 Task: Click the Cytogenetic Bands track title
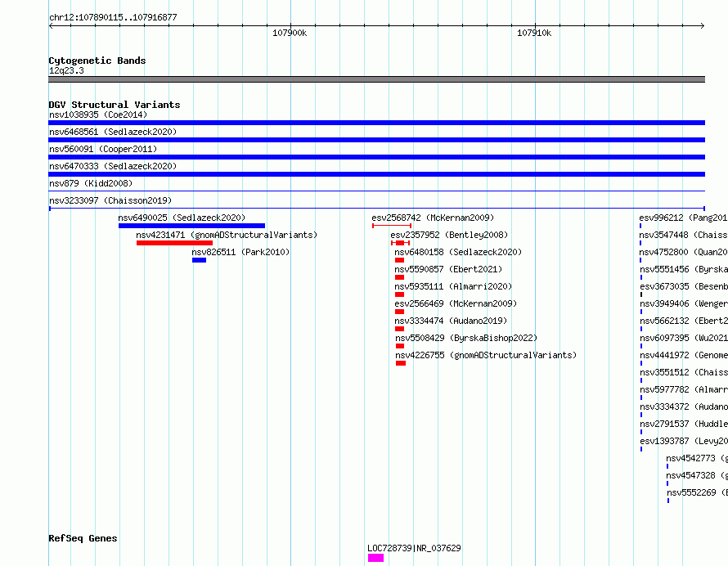pos(97,61)
